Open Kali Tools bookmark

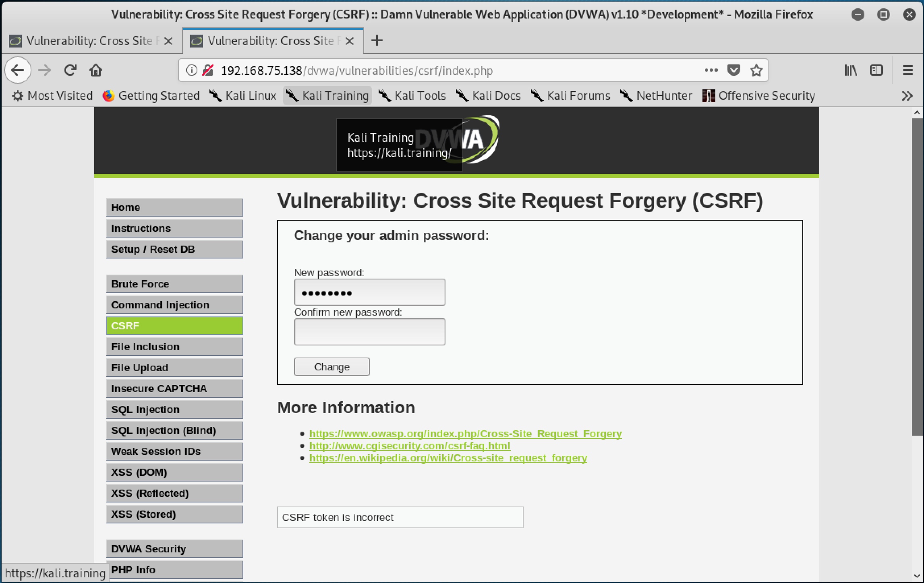[x=412, y=96]
